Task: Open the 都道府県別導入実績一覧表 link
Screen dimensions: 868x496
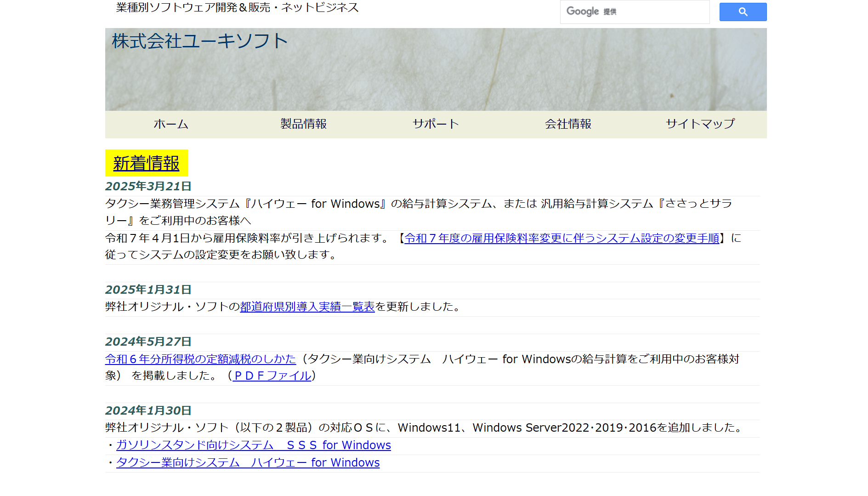Action: [307, 307]
